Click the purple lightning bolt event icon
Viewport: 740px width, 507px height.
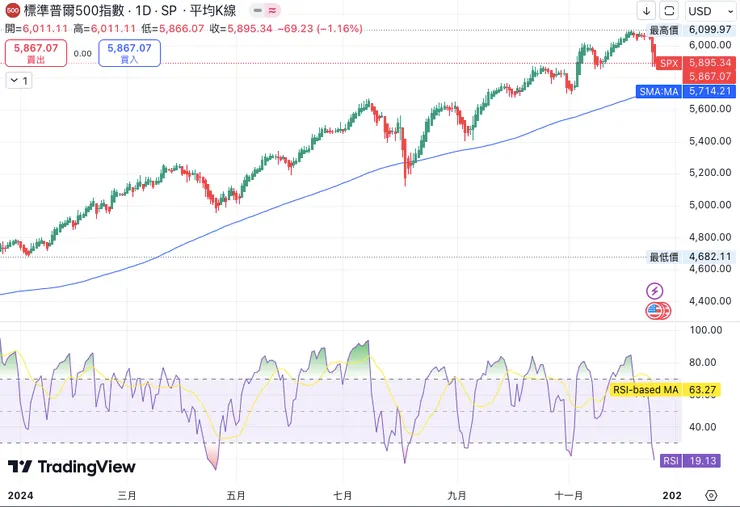[x=655, y=291]
